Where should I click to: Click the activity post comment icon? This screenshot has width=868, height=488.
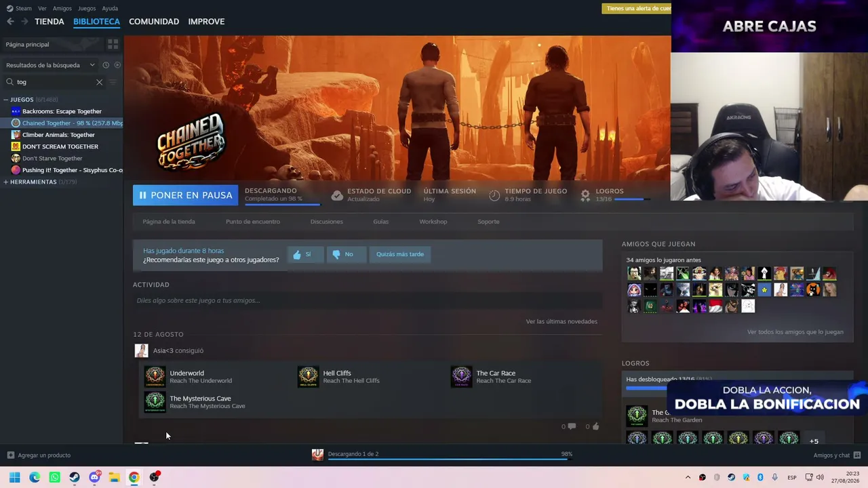click(x=572, y=426)
